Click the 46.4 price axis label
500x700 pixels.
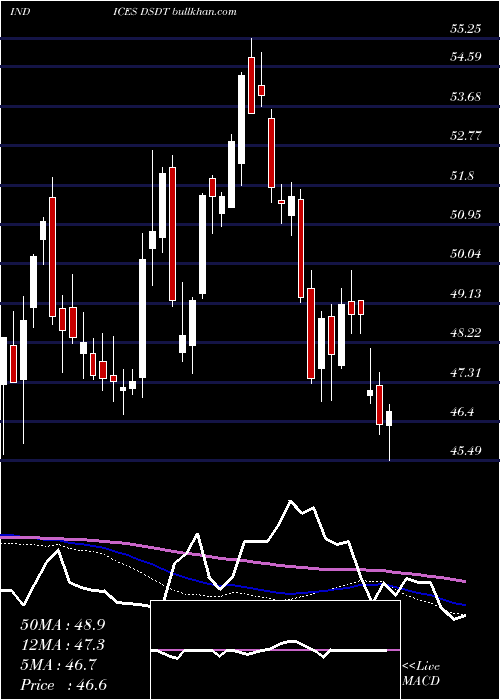(462, 411)
